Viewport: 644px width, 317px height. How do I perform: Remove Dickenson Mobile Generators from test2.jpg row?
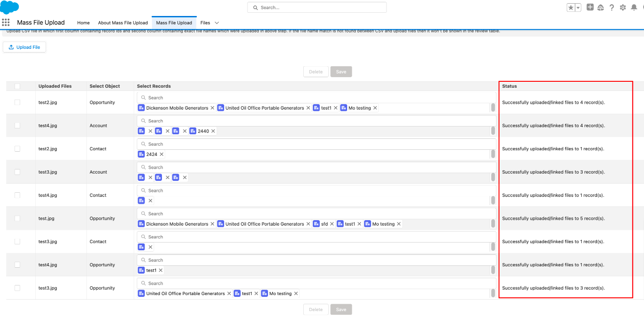[x=212, y=108]
